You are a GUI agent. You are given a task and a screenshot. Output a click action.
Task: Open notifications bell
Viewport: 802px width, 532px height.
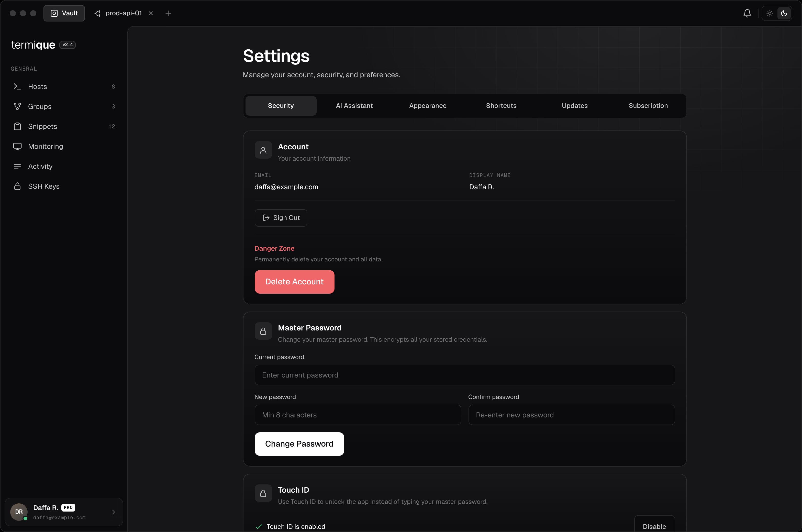coord(747,13)
